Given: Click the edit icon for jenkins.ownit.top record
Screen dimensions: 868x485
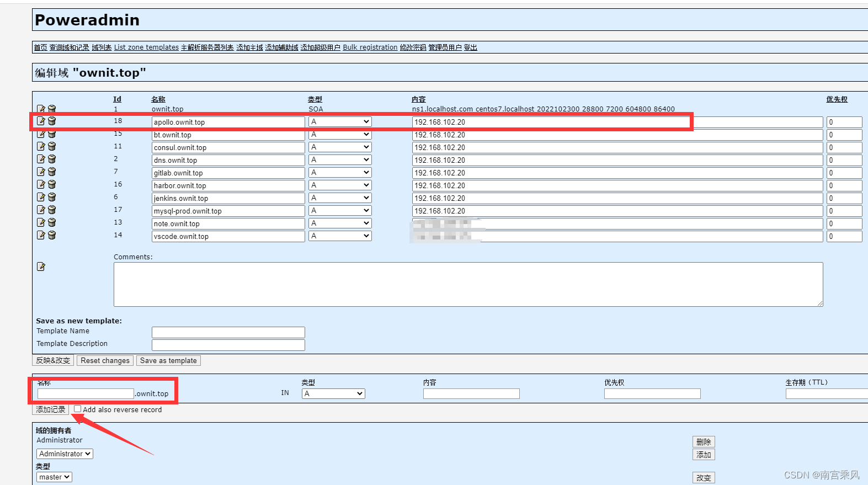Looking at the screenshot, I should click(x=41, y=197).
